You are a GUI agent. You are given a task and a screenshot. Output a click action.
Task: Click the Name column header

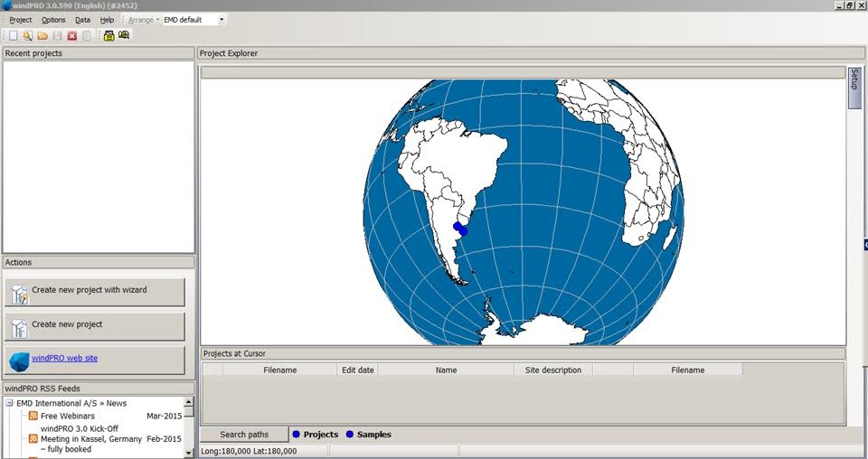point(446,370)
